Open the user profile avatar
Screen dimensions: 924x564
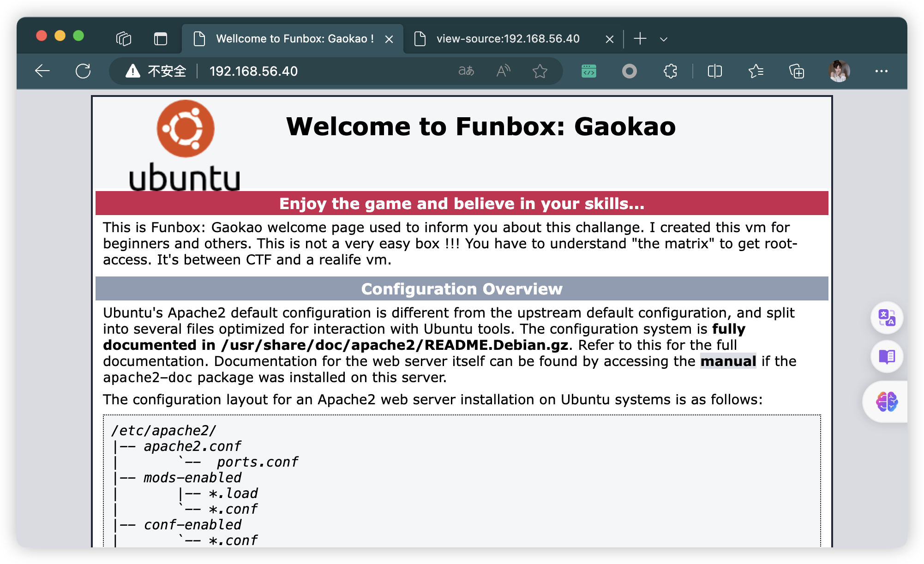click(839, 71)
